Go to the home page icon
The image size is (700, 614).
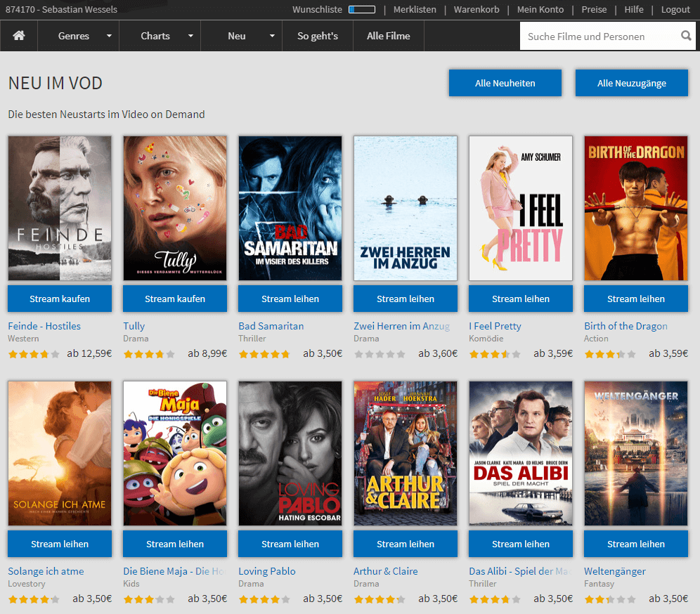pyautogui.click(x=19, y=36)
